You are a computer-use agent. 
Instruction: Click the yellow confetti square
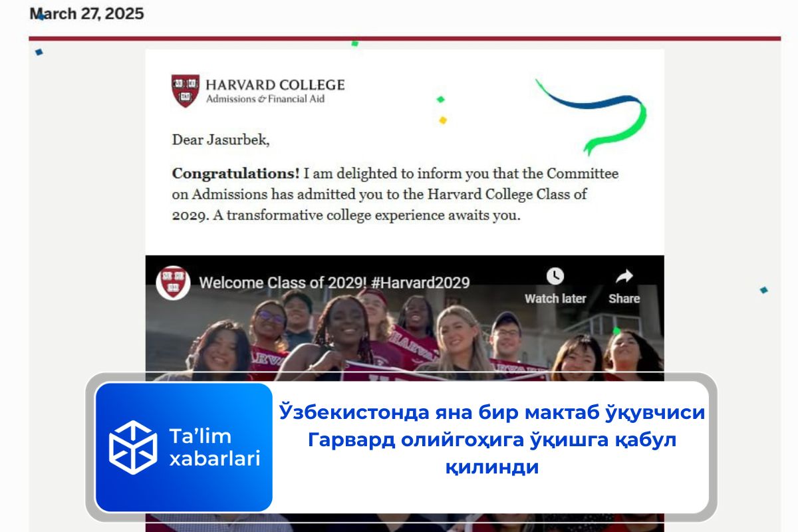coord(443,120)
